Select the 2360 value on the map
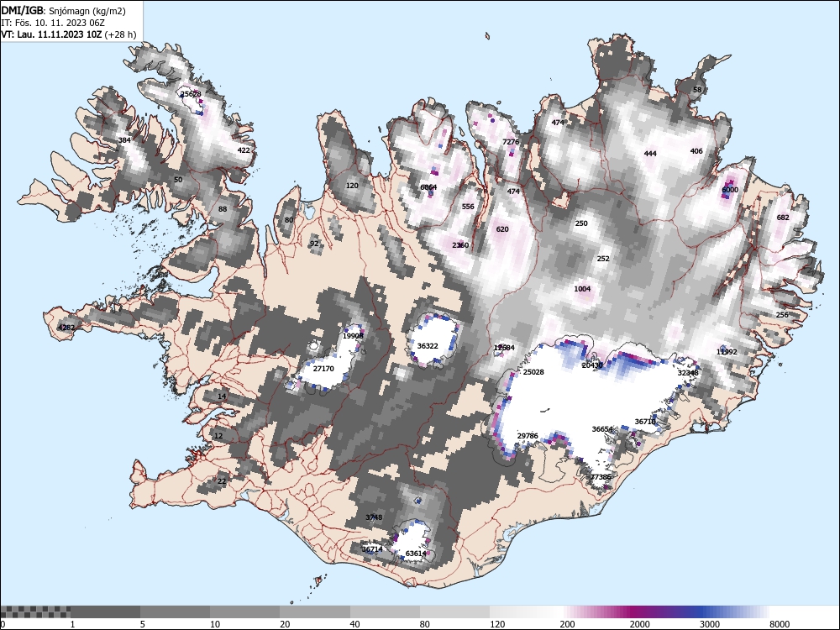840x630 pixels. [460, 245]
